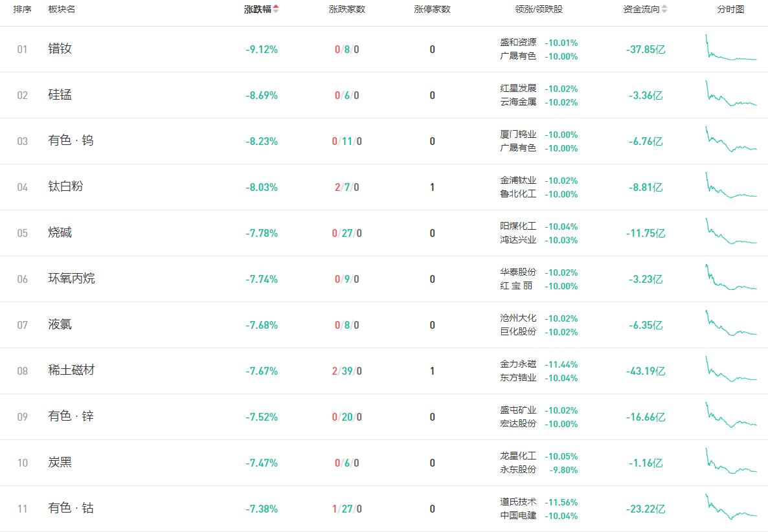Screen dimensions: 768x532
Task: Open the 有色 · 锌 sector
Action: coord(71,417)
